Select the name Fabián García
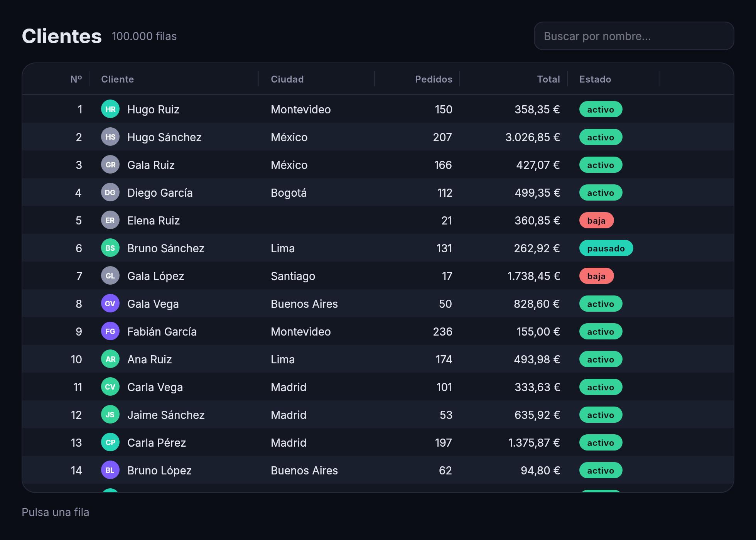 [x=162, y=331]
